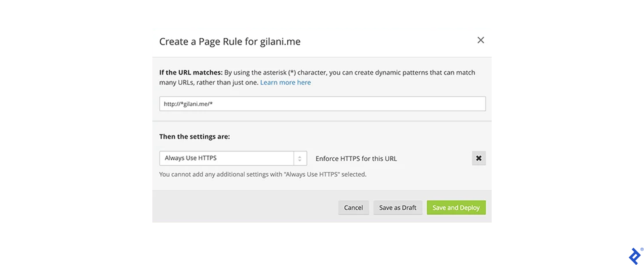The height and width of the screenshot is (265, 644).
Task: Click the Then the settings are heading
Action: [x=194, y=136]
